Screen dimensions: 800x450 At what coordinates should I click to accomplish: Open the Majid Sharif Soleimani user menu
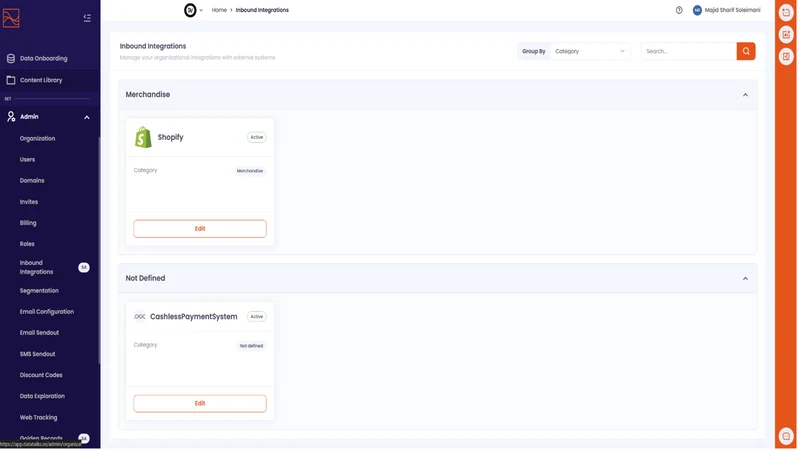pos(733,10)
